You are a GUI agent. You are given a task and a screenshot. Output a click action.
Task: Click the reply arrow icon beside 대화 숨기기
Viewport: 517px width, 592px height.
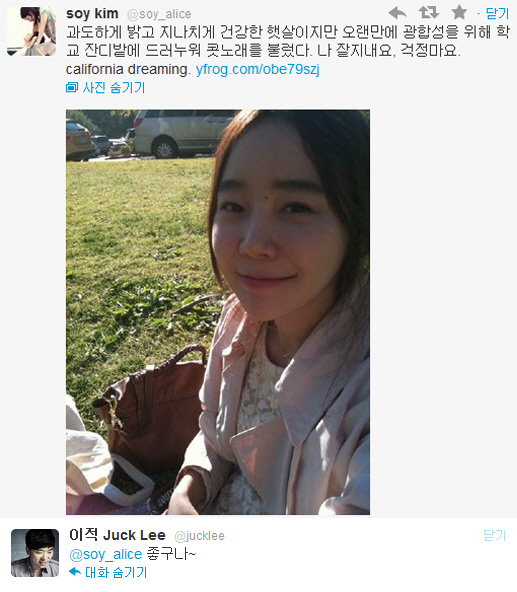click(75, 572)
